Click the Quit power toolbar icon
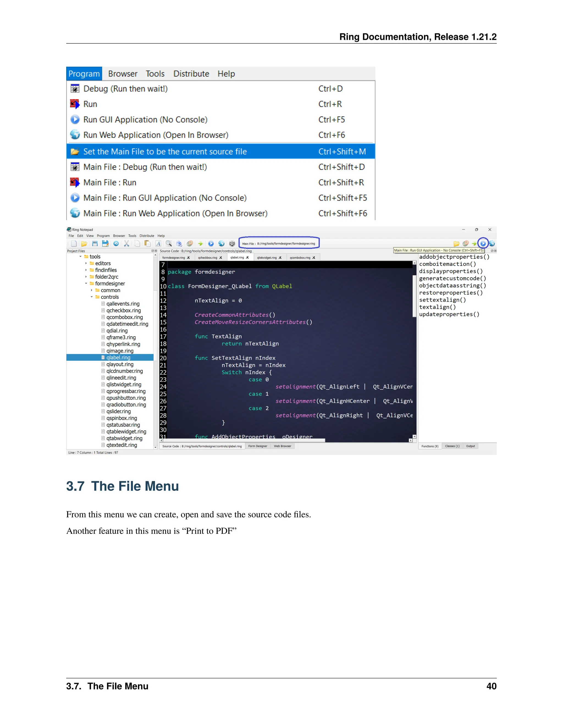 click(232, 244)
